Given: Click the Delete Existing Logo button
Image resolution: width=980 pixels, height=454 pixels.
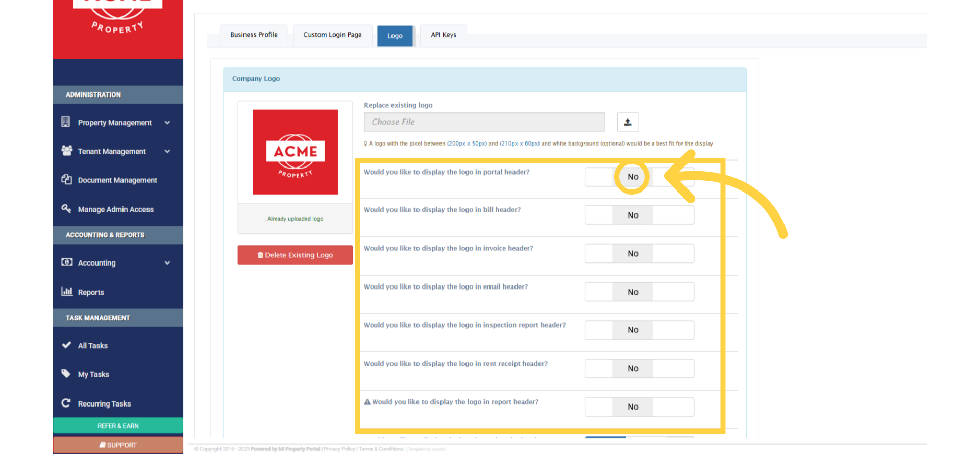Looking at the screenshot, I should tap(295, 255).
